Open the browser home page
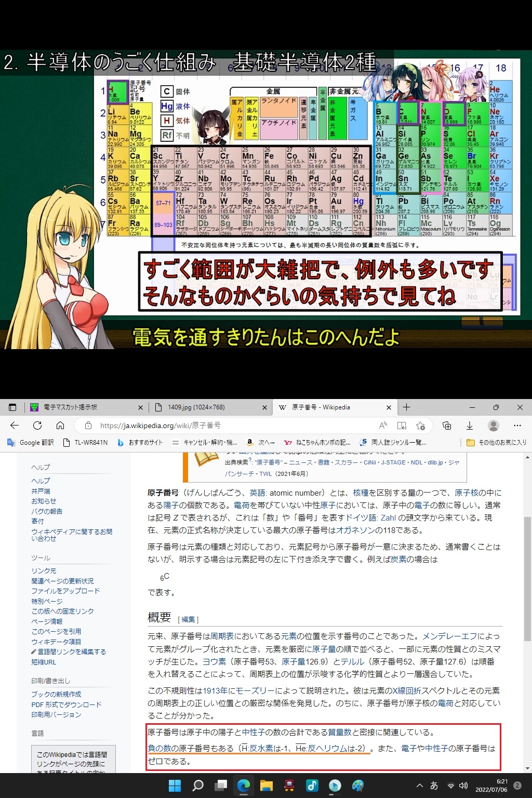Image resolution: width=532 pixels, height=798 pixels. 60,425
